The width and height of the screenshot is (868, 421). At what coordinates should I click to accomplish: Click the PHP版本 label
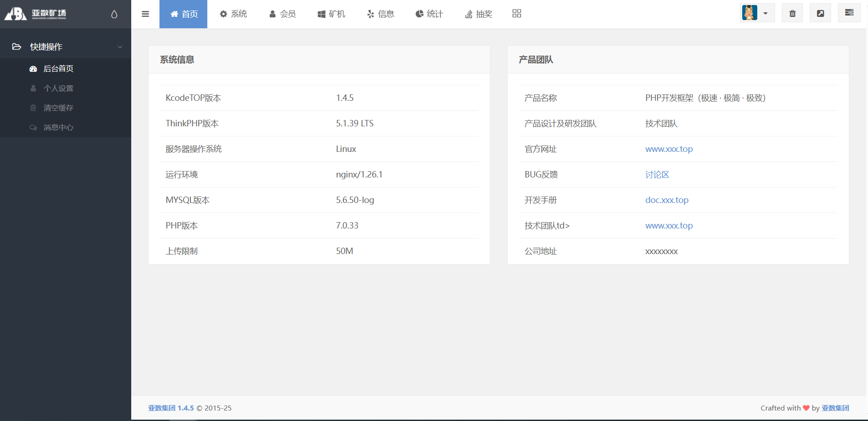point(181,226)
